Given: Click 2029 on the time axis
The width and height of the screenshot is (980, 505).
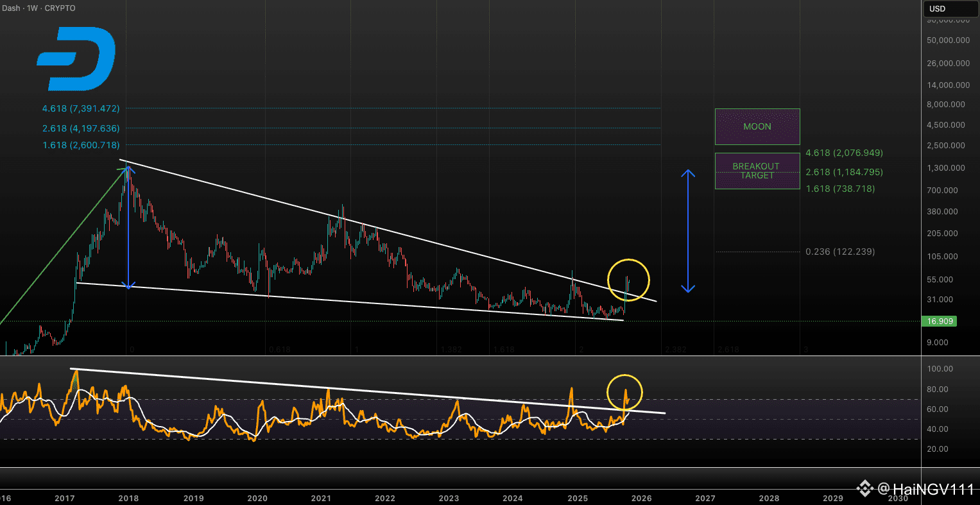Looking at the screenshot, I should click(833, 498).
